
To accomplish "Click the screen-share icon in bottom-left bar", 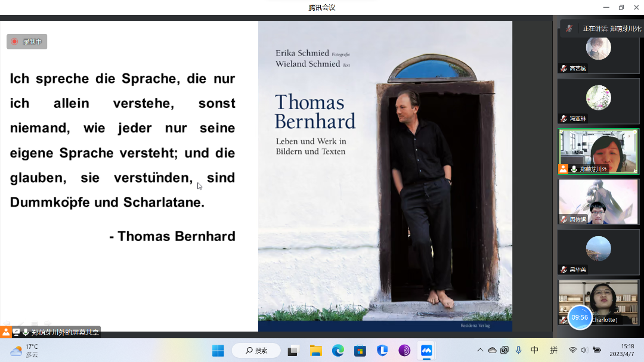I will tap(16, 332).
